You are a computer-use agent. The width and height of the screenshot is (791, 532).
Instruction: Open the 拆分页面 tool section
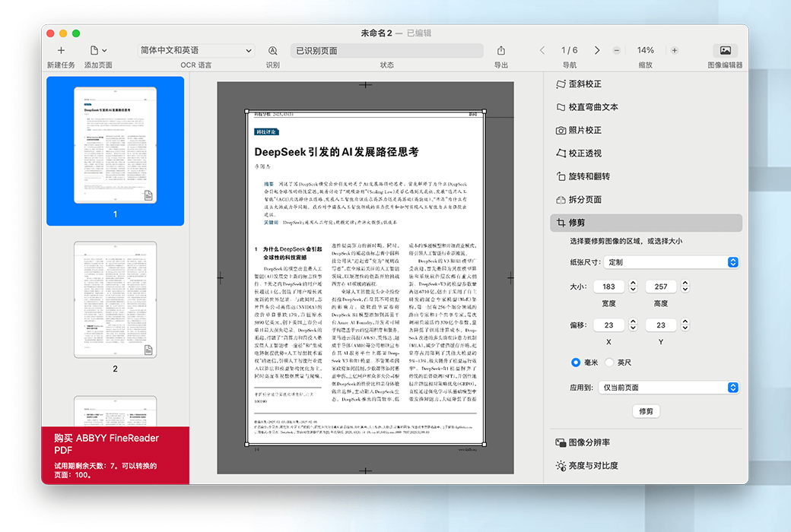[585, 200]
